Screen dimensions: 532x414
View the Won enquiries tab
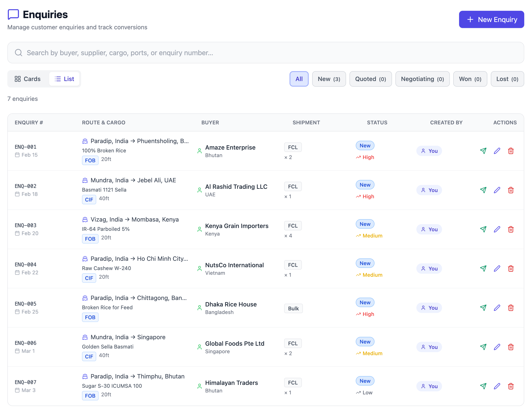point(470,79)
